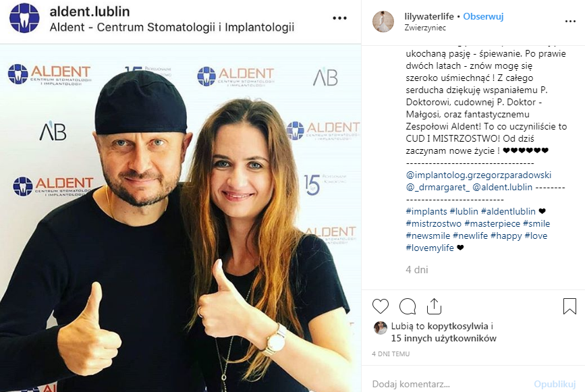Open the three-dot menu beside aldent.lublin header
The image size is (585, 392).
(339, 18)
